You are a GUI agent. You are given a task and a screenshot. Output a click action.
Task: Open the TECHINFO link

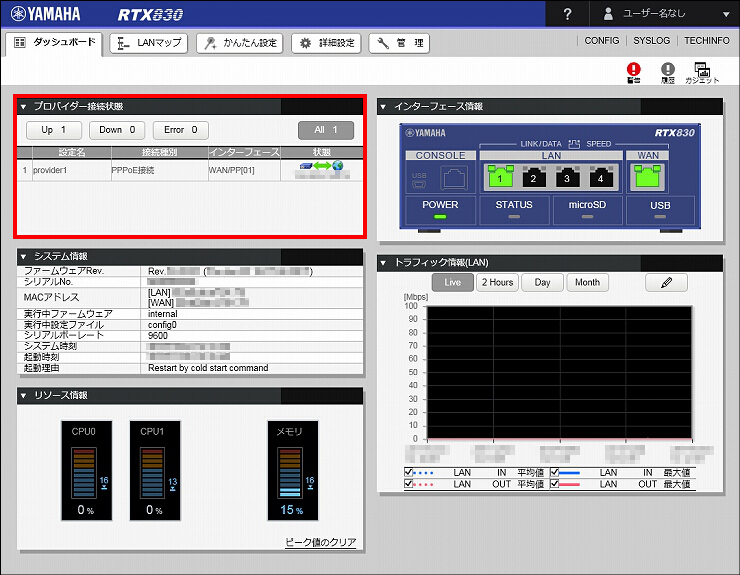707,41
